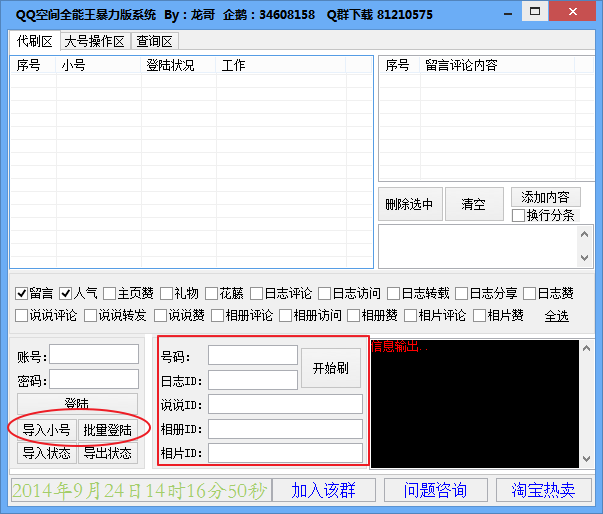Enable the 主页赞 checkbox
This screenshot has width=603, height=514.
click(110, 294)
